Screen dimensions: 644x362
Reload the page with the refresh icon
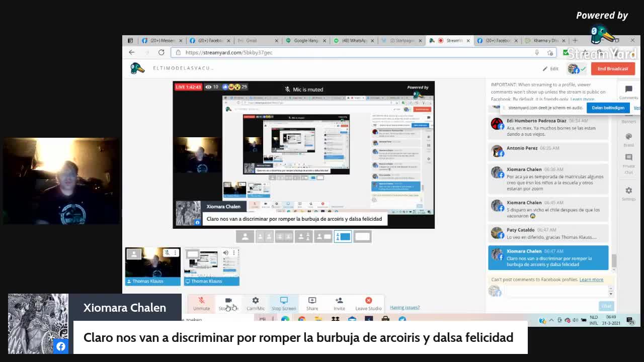pyautogui.click(x=161, y=52)
